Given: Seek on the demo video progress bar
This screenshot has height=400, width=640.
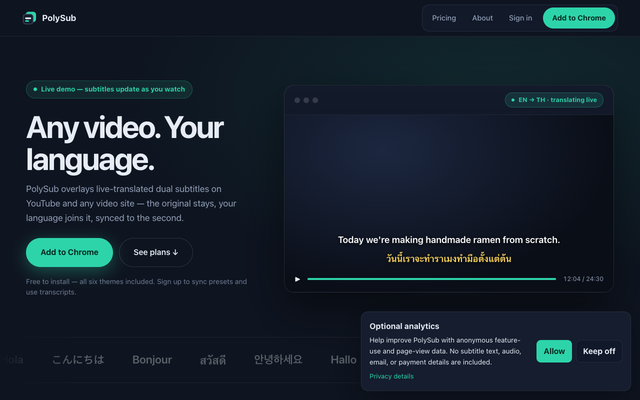Looking at the screenshot, I should pos(431,279).
